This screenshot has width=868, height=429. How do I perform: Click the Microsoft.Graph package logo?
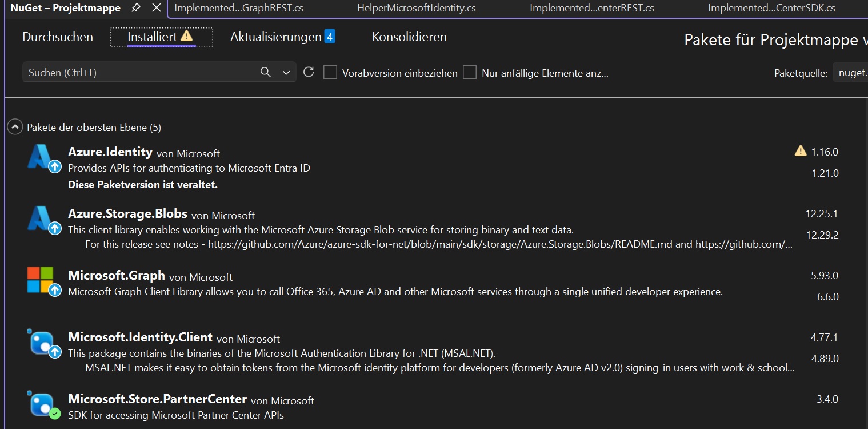coord(43,281)
